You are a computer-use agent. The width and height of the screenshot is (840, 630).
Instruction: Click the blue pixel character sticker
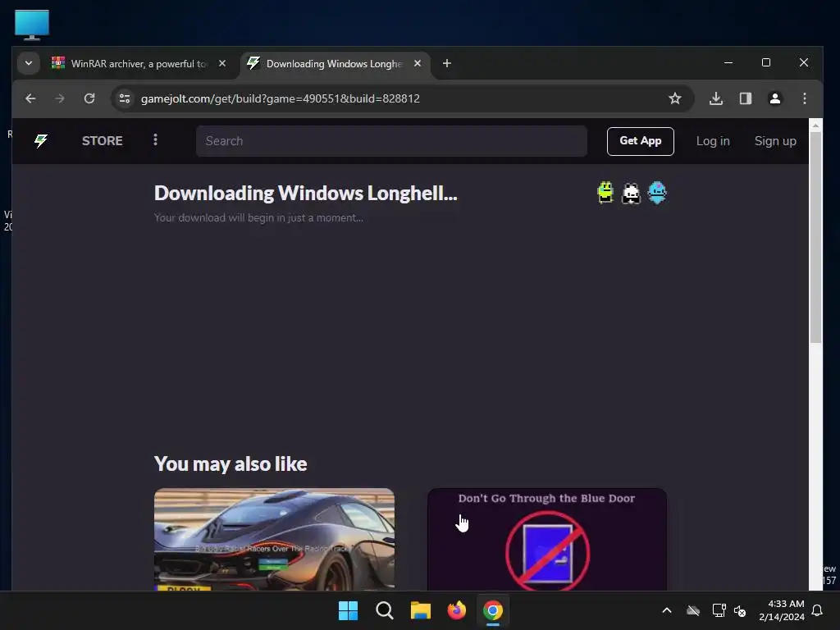pyautogui.click(x=657, y=193)
